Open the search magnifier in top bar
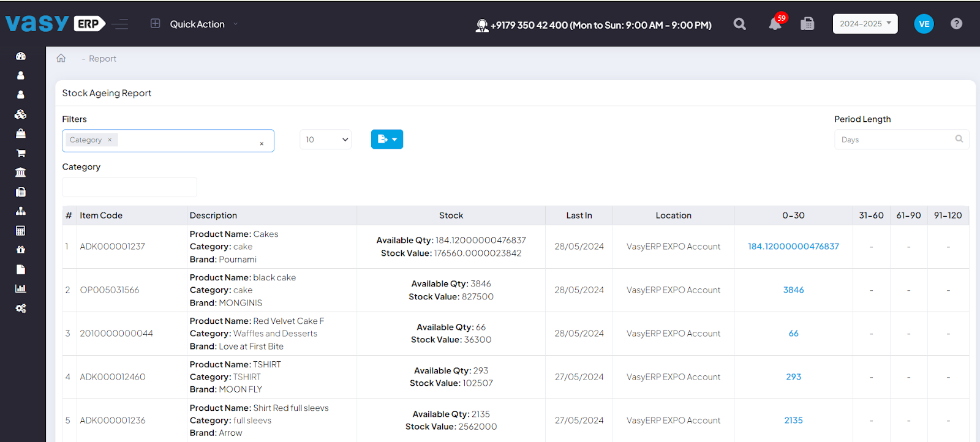Image resolution: width=980 pixels, height=442 pixels. pyautogui.click(x=740, y=24)
